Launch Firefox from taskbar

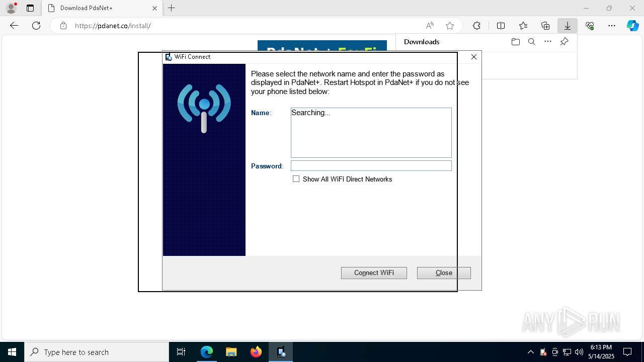(x=256, y=352)
